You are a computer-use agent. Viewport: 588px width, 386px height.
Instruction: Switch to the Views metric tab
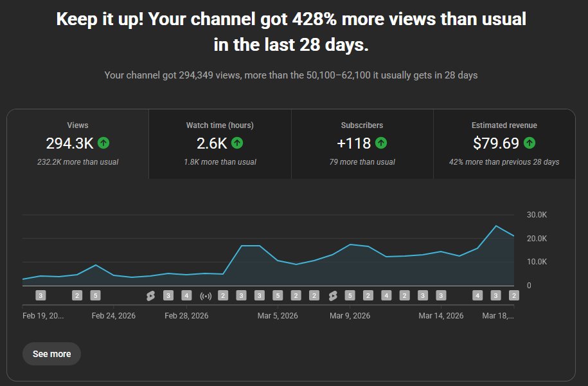tap(78, 144)
